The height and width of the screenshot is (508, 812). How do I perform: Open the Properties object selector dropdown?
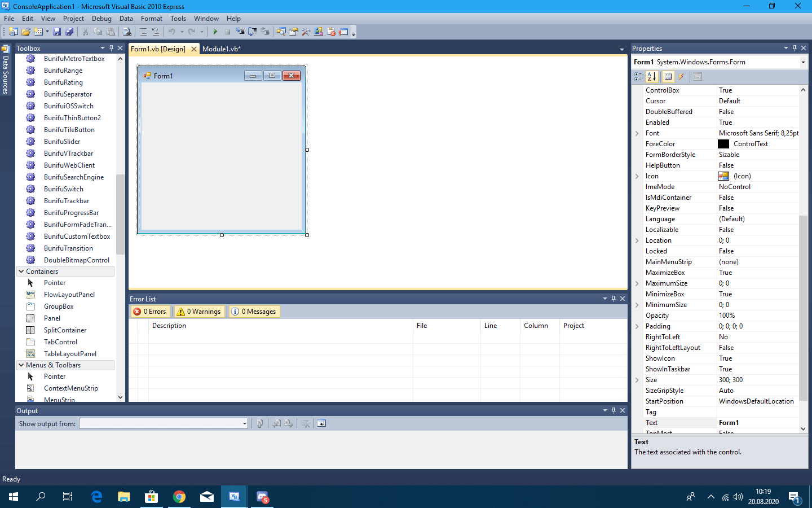(x=803, y=62)
